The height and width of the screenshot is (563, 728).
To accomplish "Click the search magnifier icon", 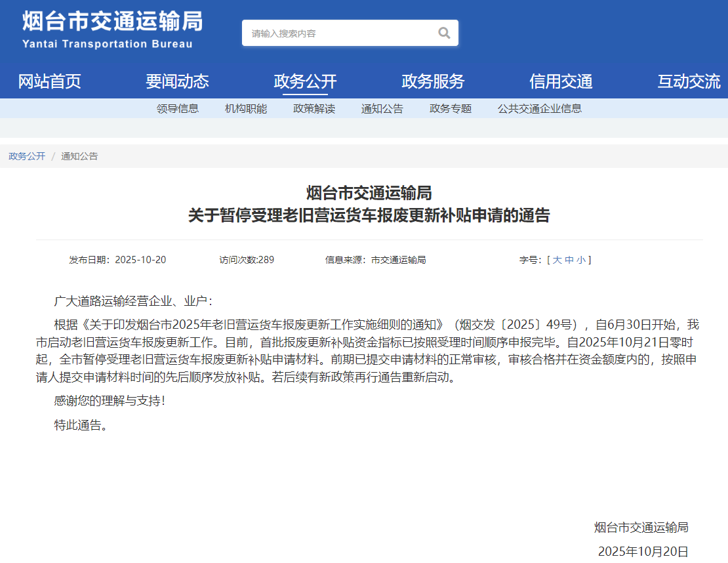I will click(443, 33).
